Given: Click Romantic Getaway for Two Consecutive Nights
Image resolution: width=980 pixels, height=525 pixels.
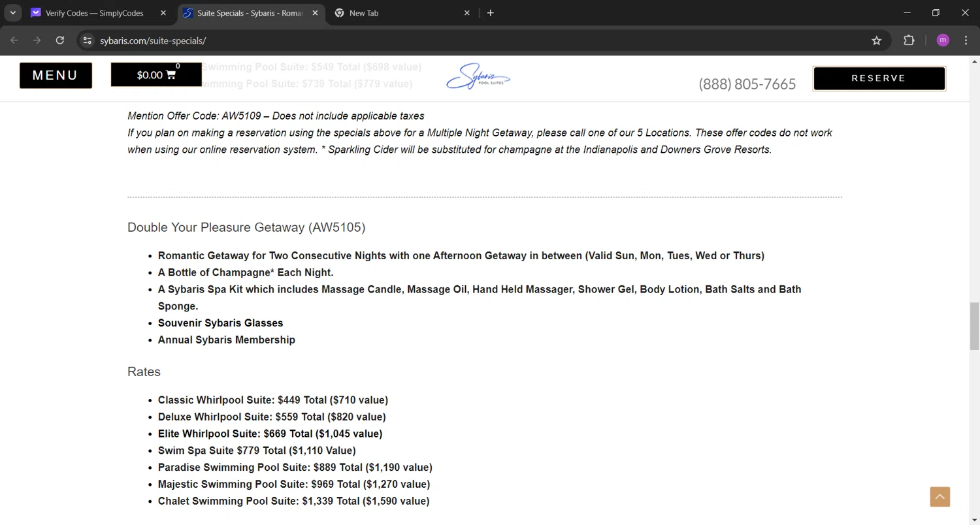Looking at the screenshot, I should point(461,255).
